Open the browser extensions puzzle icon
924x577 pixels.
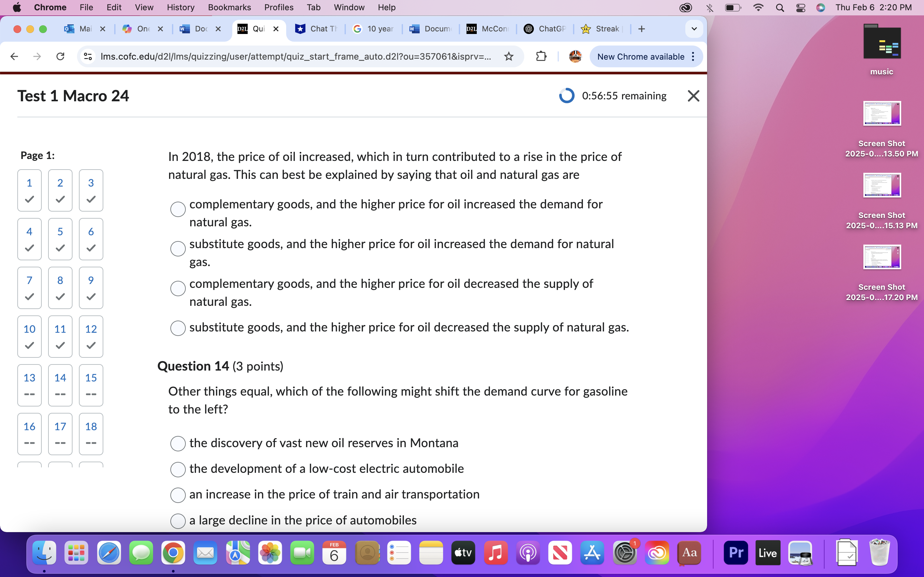tap(542, 56)
